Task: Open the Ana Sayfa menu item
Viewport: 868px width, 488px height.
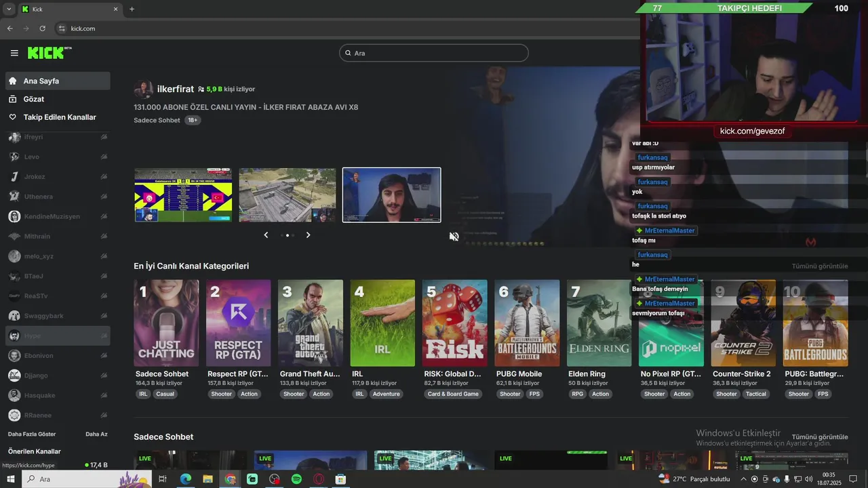Action: click(x=58, y=81)
